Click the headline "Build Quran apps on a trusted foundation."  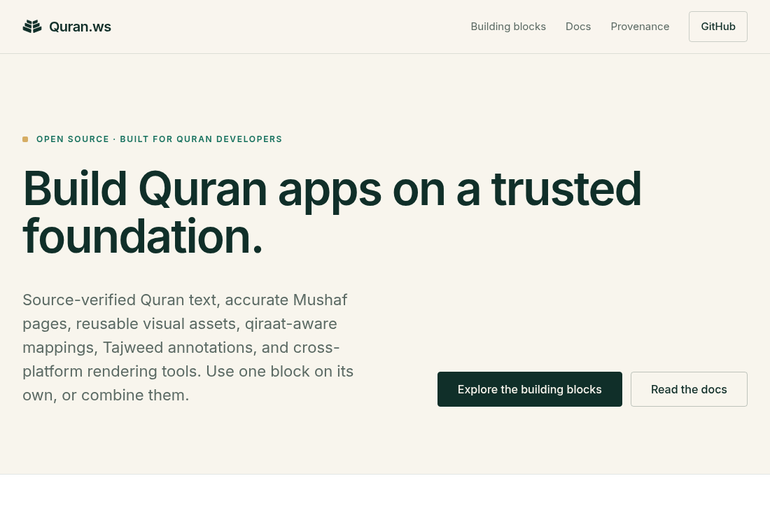click(332, 212)
